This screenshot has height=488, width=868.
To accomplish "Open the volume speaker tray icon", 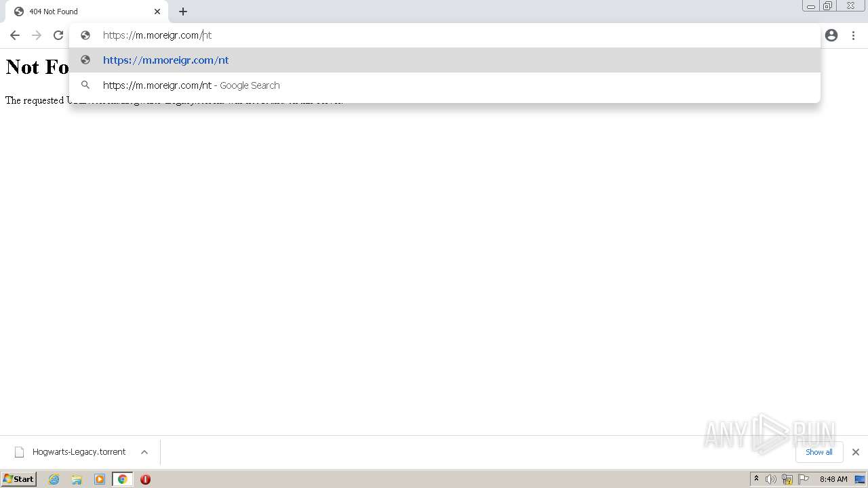I will pyautogui.click(x=771, y=479).
